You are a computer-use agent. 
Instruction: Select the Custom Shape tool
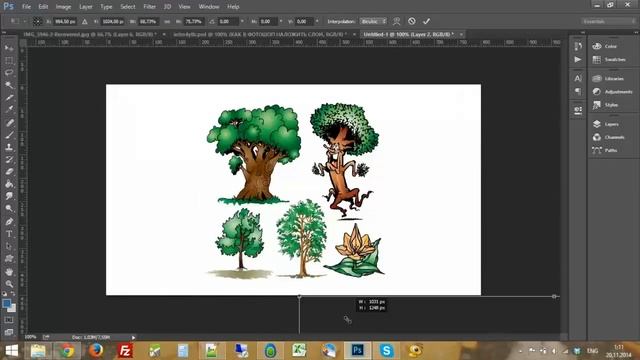coord(9,259)
